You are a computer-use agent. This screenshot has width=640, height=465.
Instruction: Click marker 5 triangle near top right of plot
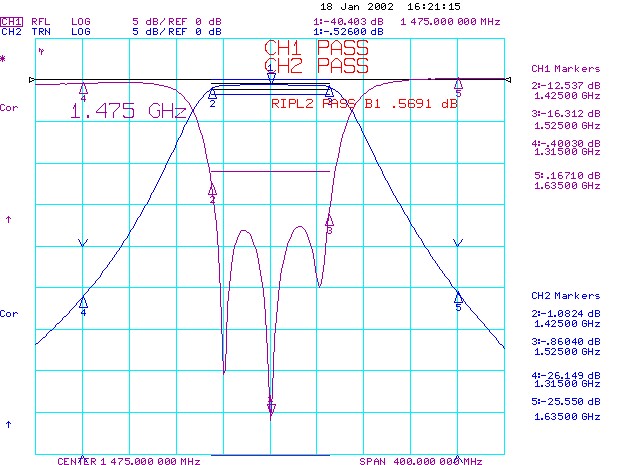(458, 85)
